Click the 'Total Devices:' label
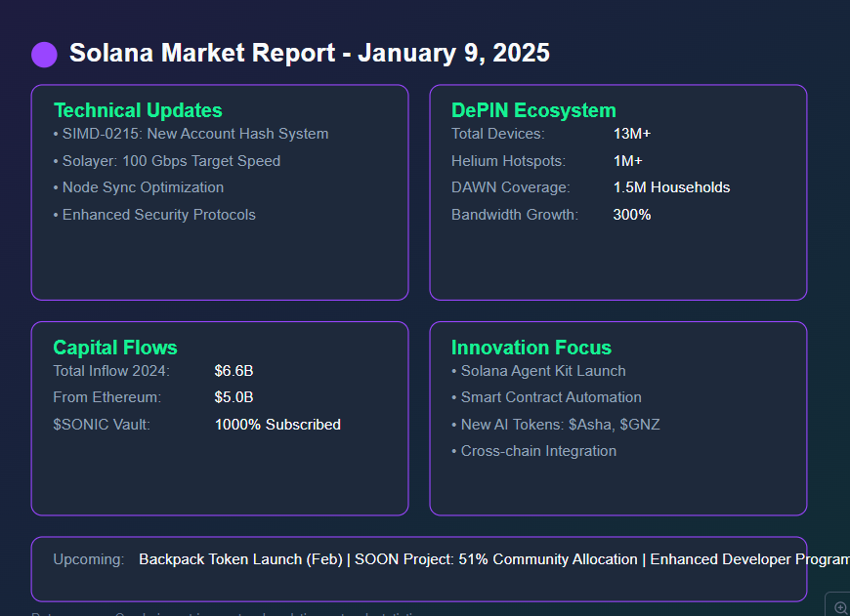This screenshot has width=850, height=616. (x=497, y=134)
